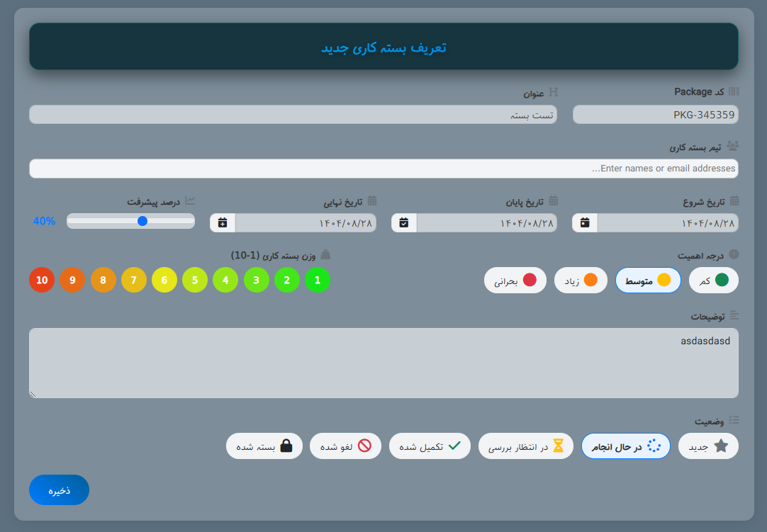Viewport: 767px width, 532px height.
Task: Select weight value 10 red circle
Action: tap(41, 280)
